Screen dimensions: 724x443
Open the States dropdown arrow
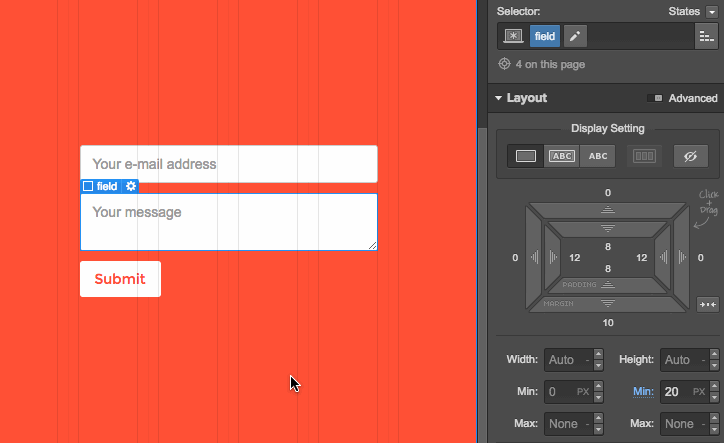(x=712, y=12)
